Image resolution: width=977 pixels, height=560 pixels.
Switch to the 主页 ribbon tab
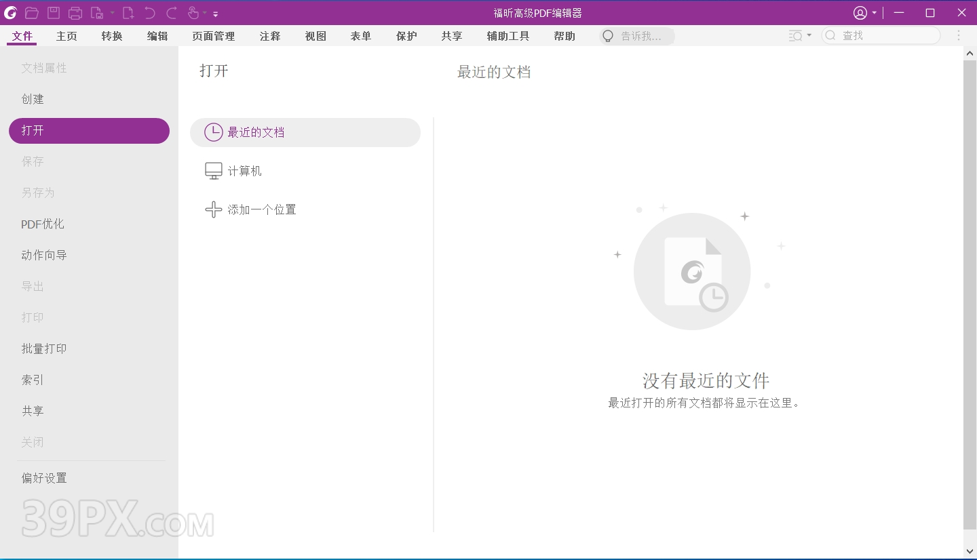66,37
